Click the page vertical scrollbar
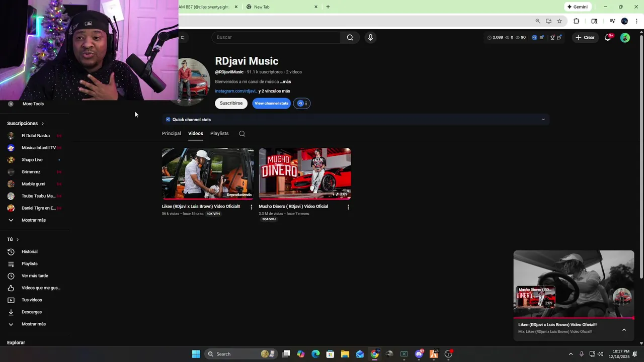Screen dimensions: 644x362 (x=641, y=157)
